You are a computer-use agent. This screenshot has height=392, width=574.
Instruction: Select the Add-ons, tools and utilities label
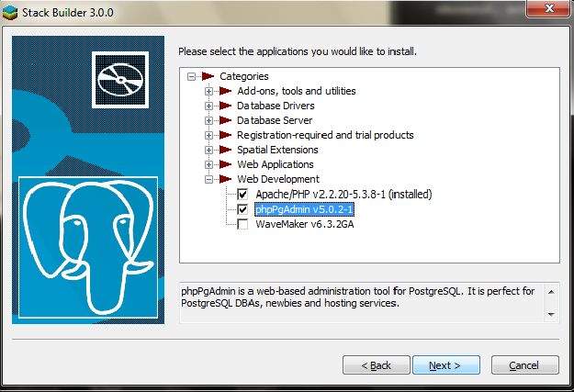click(296, 91)
